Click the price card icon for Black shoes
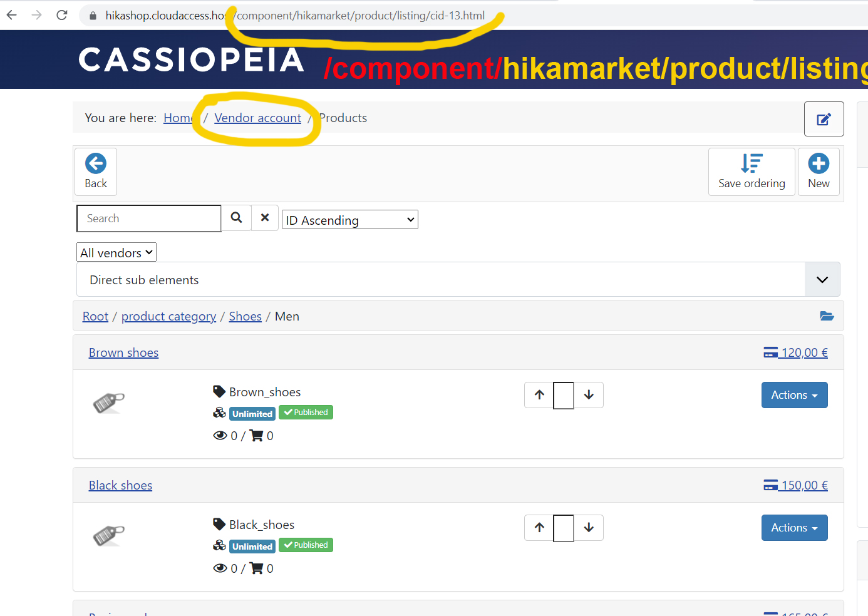Screen dimensions: 868x616 [x=771, y=486]
